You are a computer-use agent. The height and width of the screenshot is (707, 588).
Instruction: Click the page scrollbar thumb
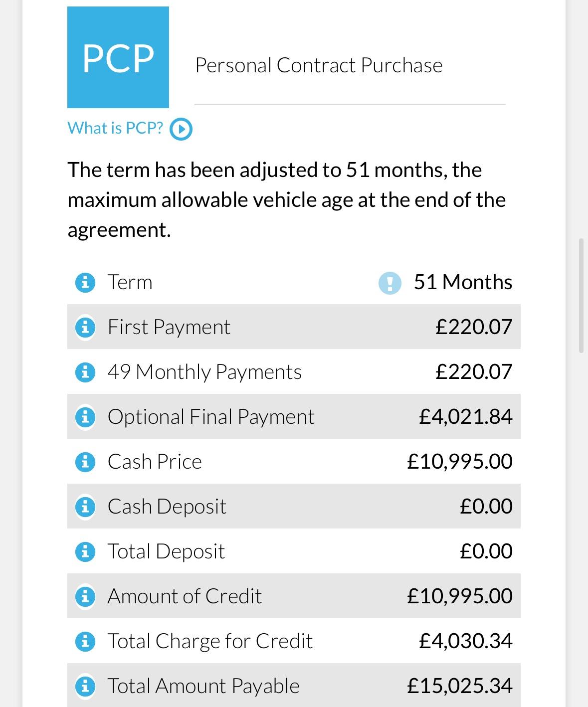[x=581, y=296]
